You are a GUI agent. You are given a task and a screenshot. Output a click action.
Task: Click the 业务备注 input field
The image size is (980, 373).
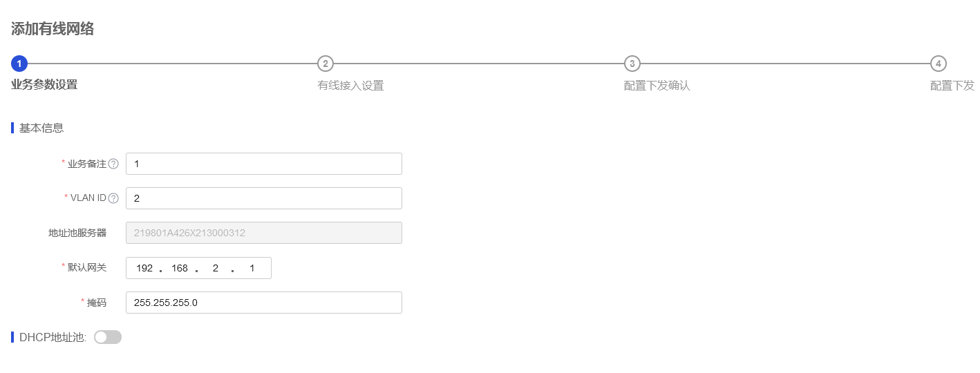click(x=263, y=164)
